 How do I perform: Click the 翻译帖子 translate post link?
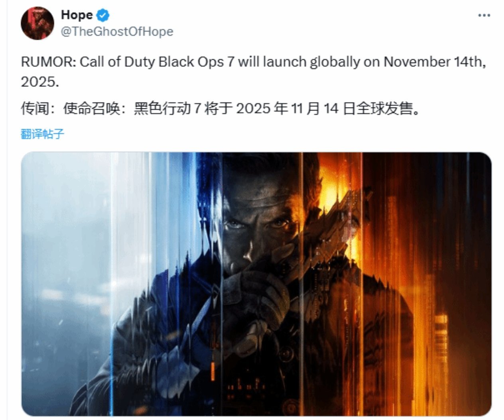42,133
